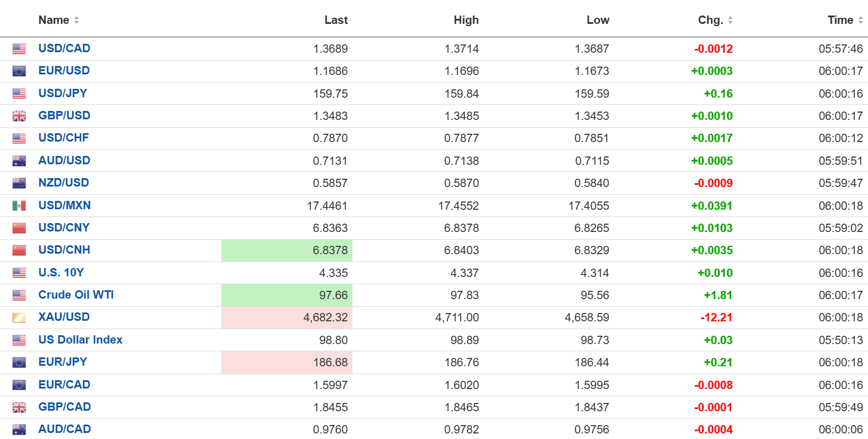Click the New Zealand flag beside NZD/USD
Screen dimensions: 868x439
coord(19,183)
